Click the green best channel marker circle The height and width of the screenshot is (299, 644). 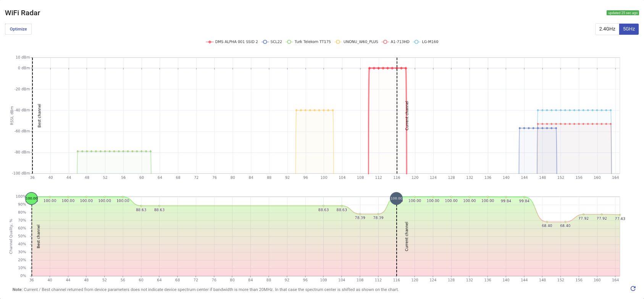32,198
